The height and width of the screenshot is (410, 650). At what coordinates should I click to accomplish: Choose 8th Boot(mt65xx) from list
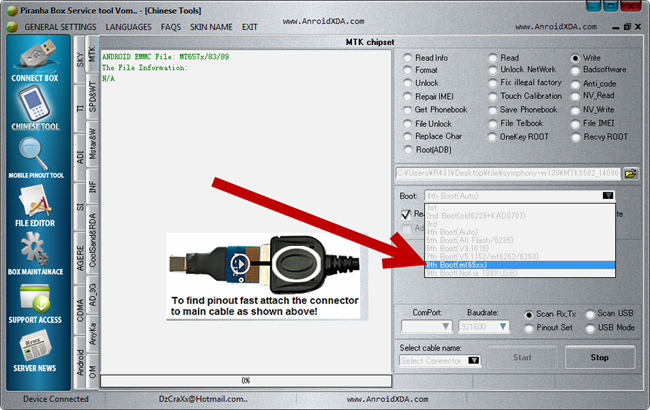(520, 265)
